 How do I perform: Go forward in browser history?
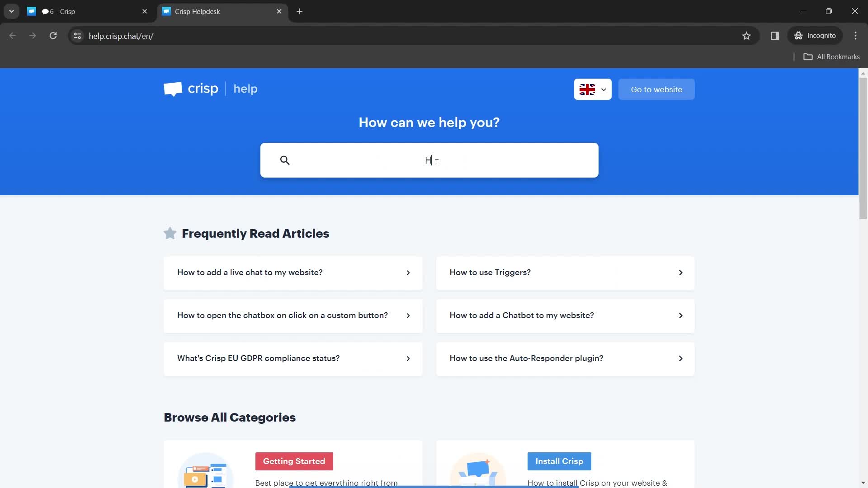(x=33, y=36)
